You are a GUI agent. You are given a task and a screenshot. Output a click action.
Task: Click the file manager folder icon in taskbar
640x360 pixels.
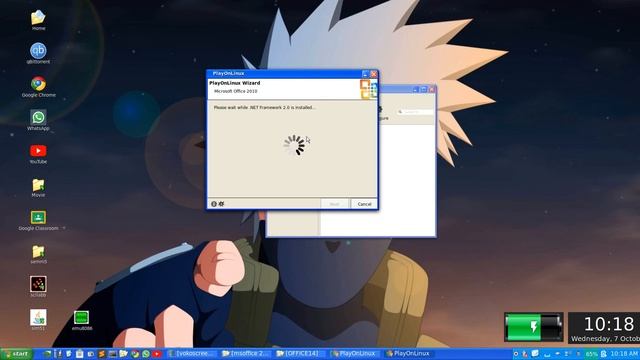123,354
